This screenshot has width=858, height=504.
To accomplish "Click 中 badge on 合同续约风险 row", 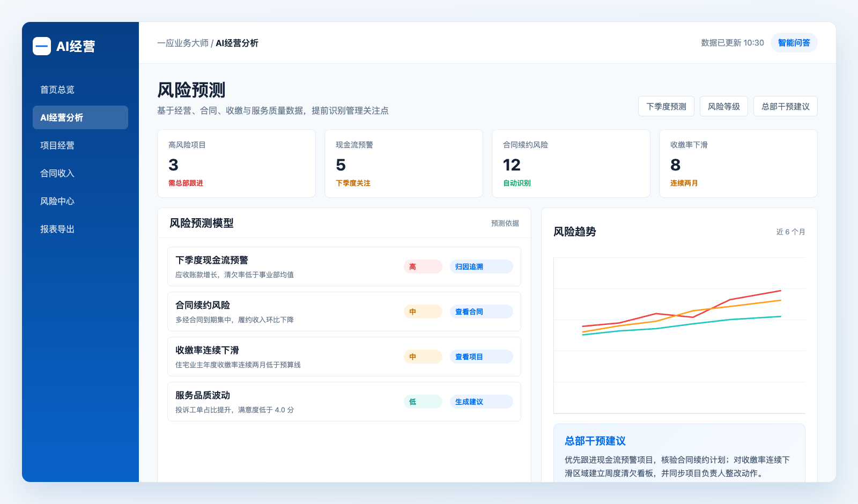I will [423, 312].
